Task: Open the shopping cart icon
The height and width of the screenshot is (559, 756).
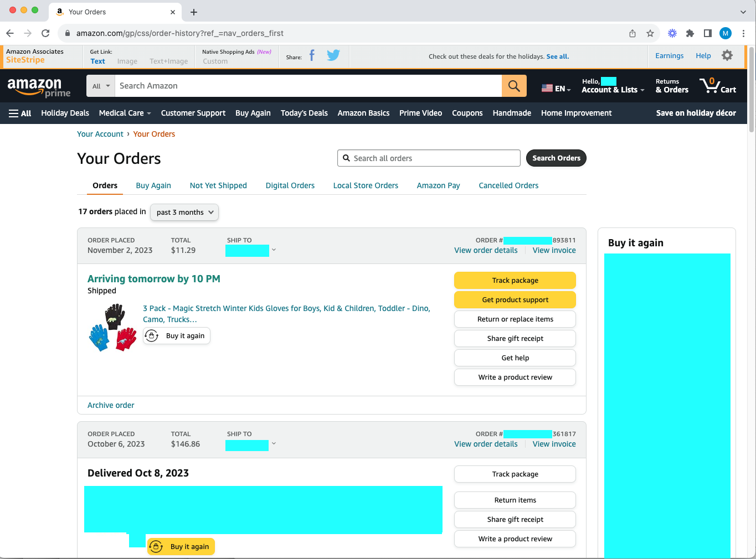Action: point(718,86)
